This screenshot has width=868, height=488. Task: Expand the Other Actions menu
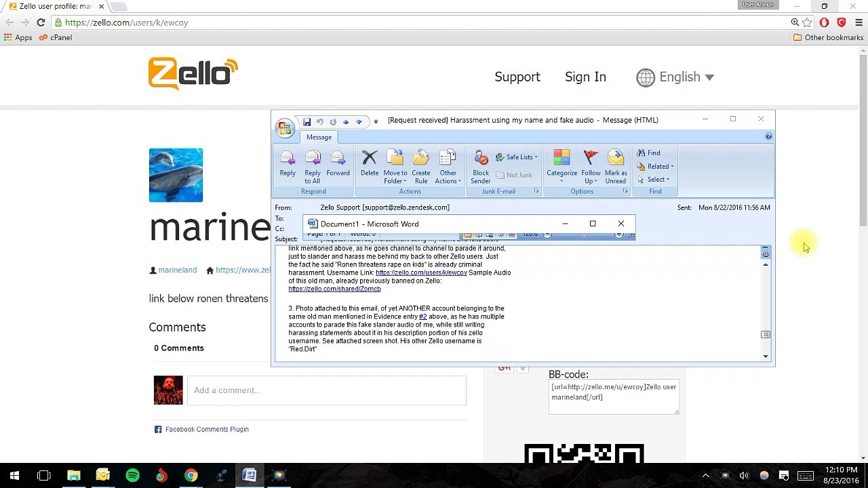coord(448,167)
